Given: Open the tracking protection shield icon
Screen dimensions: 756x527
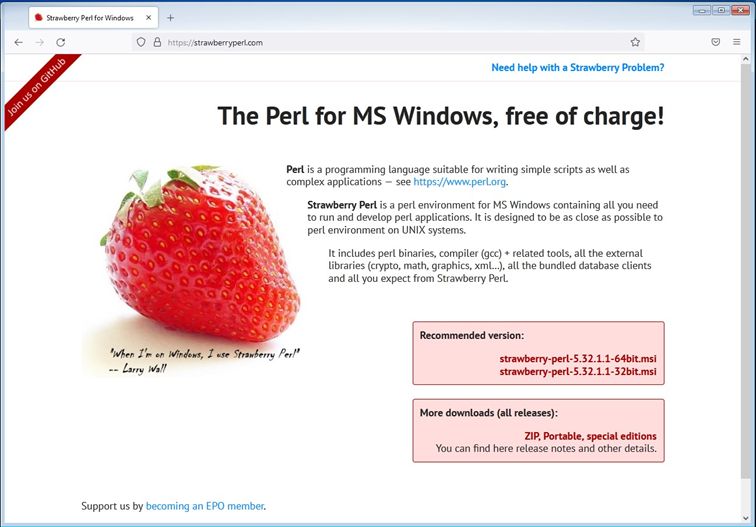Looking at the screenshot, I should tap(141, 42).
